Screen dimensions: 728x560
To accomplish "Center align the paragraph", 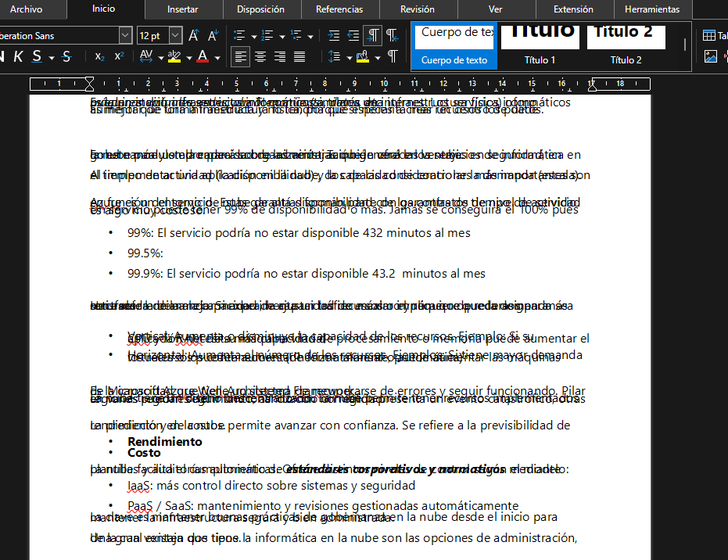I will tap(260, 57).
